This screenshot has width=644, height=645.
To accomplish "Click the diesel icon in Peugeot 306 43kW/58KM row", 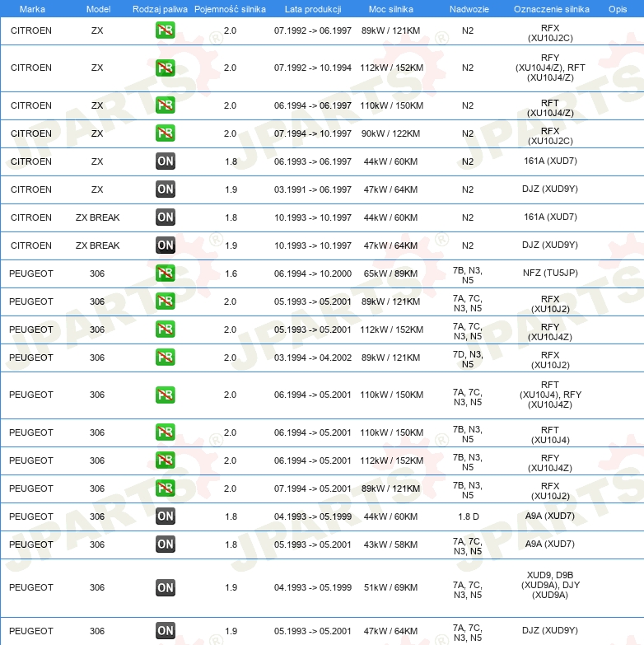I will pos(166,545).
